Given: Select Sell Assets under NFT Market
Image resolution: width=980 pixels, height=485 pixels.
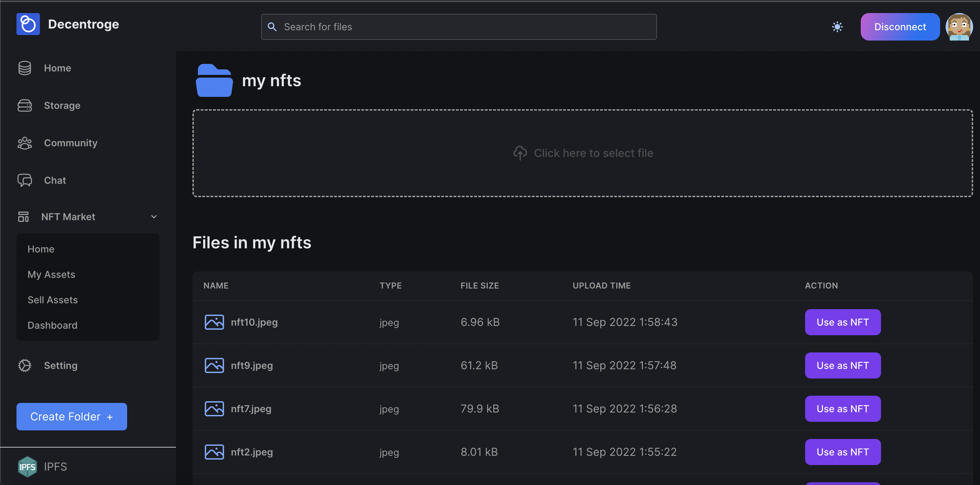Looking at the screenshot, I should 53,300.
